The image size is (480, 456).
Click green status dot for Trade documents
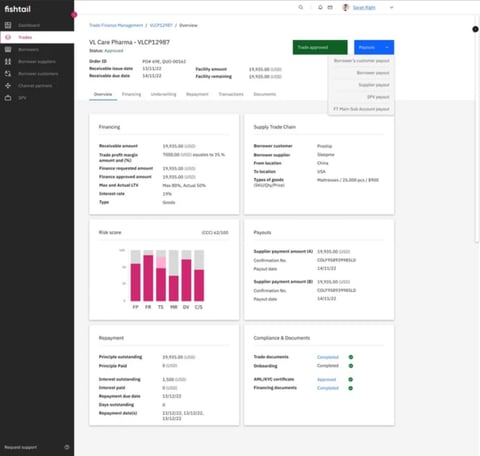(x=351, y=357)
